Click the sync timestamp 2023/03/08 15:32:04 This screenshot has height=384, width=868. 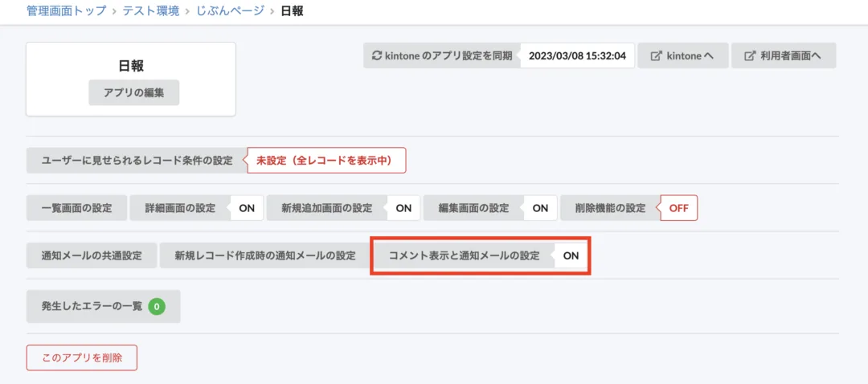577,56
